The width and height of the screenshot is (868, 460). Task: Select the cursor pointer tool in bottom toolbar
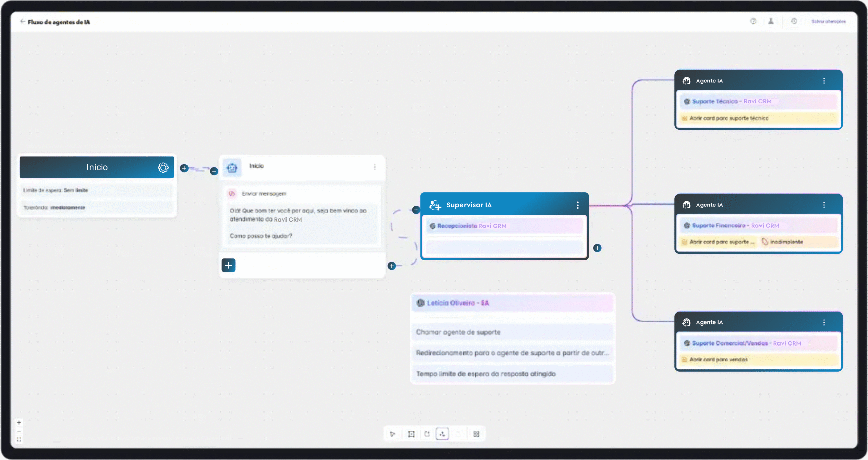tap(392, 434)
